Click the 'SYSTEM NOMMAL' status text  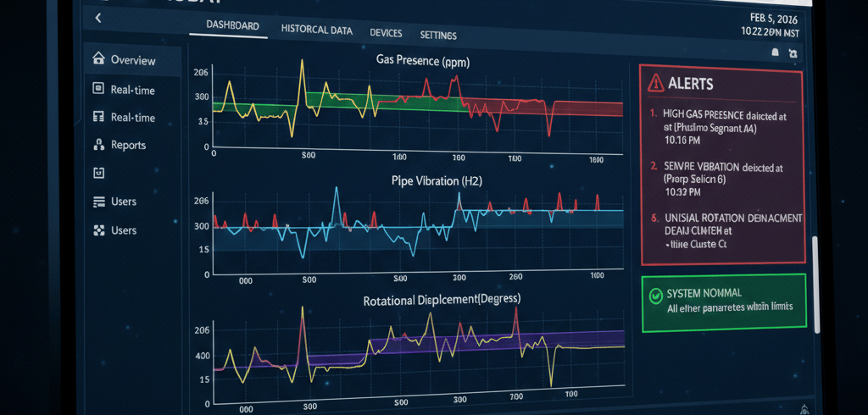pos(704,293)
